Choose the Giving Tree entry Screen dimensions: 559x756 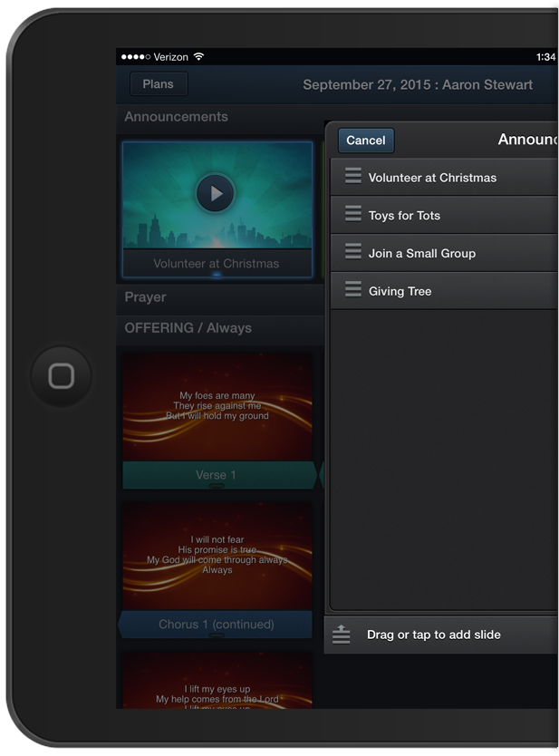(400, 292)
